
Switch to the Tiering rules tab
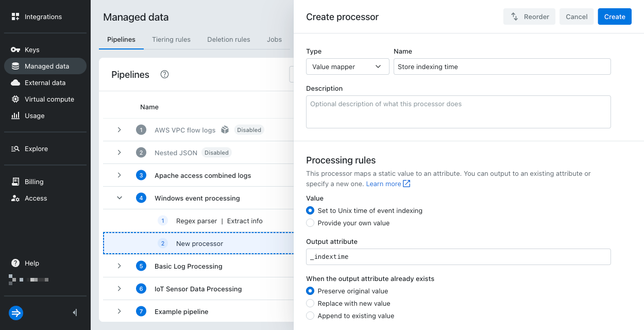(x=171, y=39)
